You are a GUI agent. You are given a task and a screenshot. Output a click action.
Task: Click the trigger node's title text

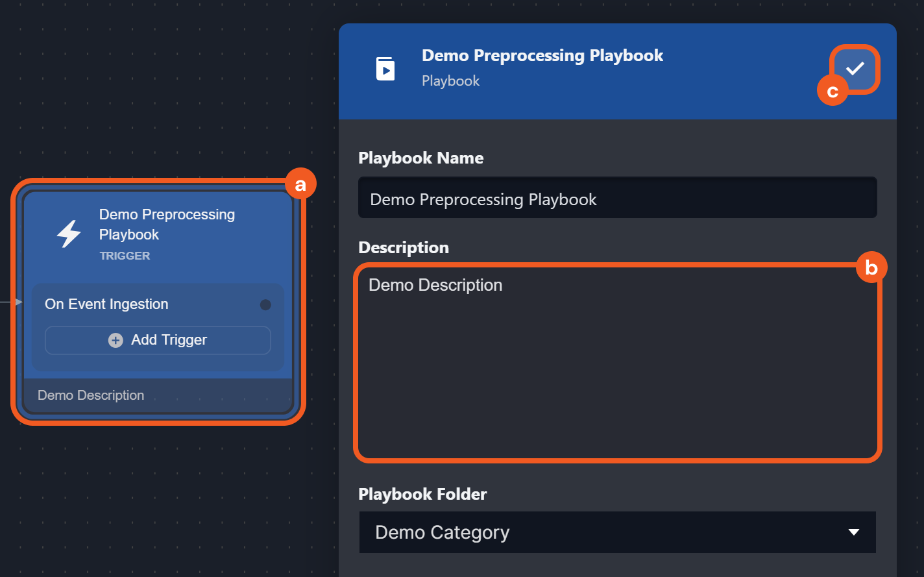167,224
